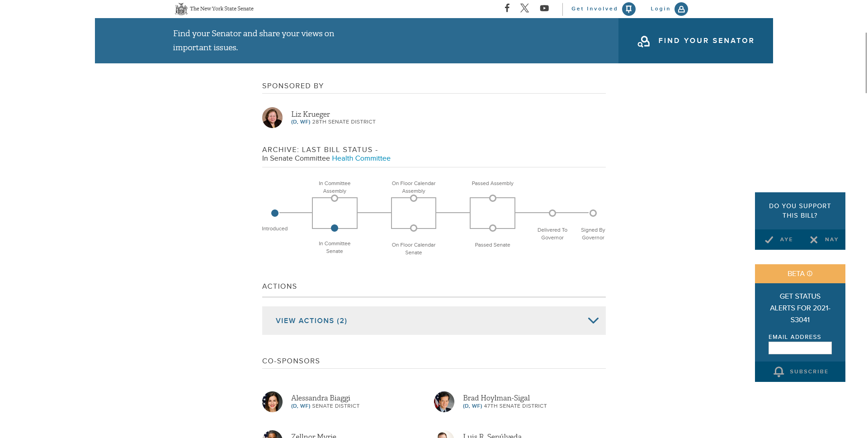
Task: Vote Aye on this bill
Action: [778, 240]
